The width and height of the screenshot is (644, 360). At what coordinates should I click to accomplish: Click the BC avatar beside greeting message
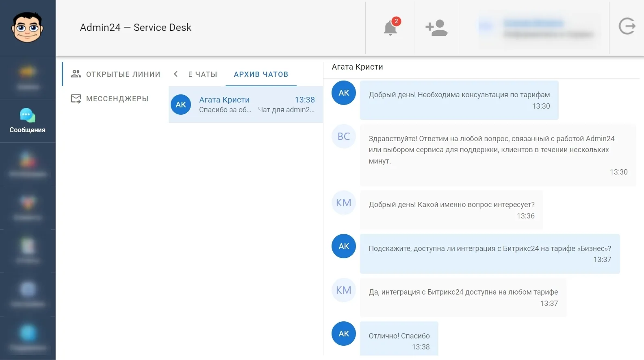pos(344,136)
